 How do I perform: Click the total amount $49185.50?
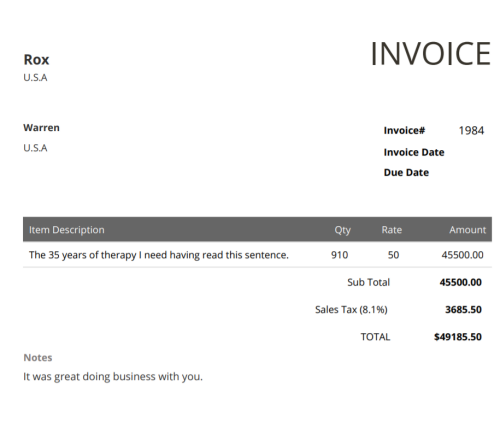[458, 337]
